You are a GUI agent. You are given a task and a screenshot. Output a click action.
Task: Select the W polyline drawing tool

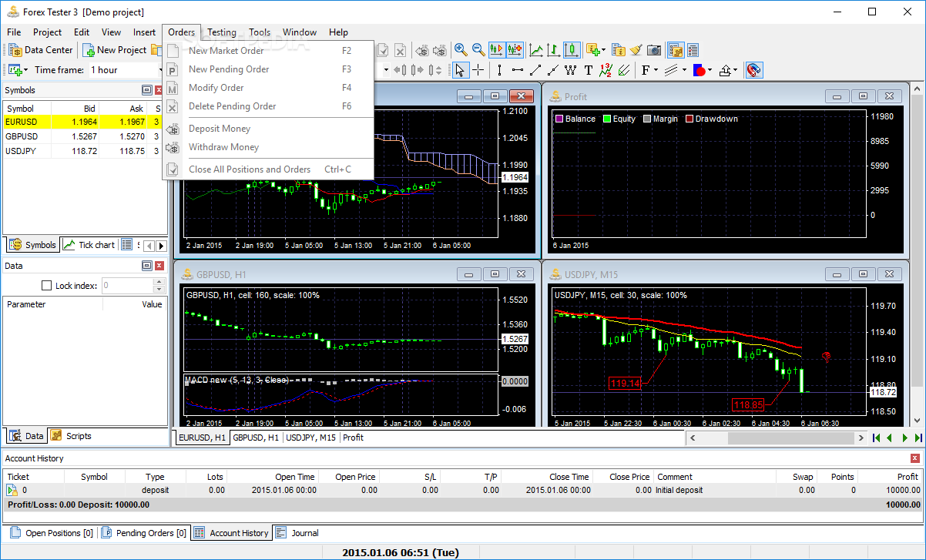pyautogui.click(x=571, y=70)
